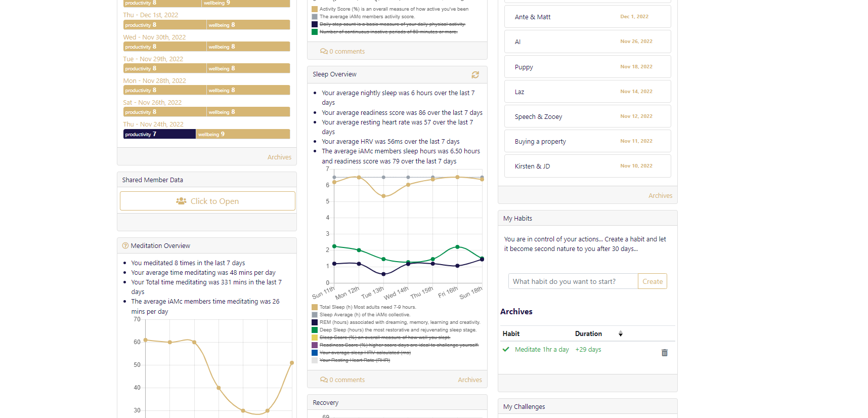Show the Sleep Score series via legend
868x418 pixels.
384,338
